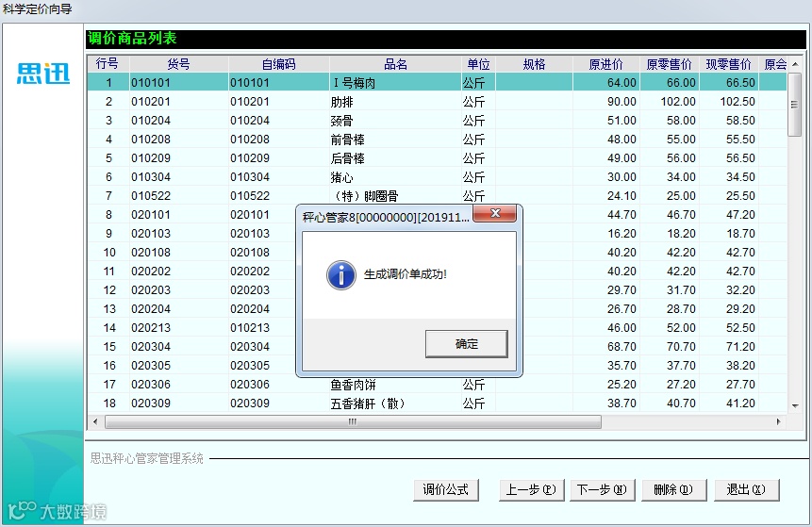Click the 原零售价 column header

click(x=669, y=64)
